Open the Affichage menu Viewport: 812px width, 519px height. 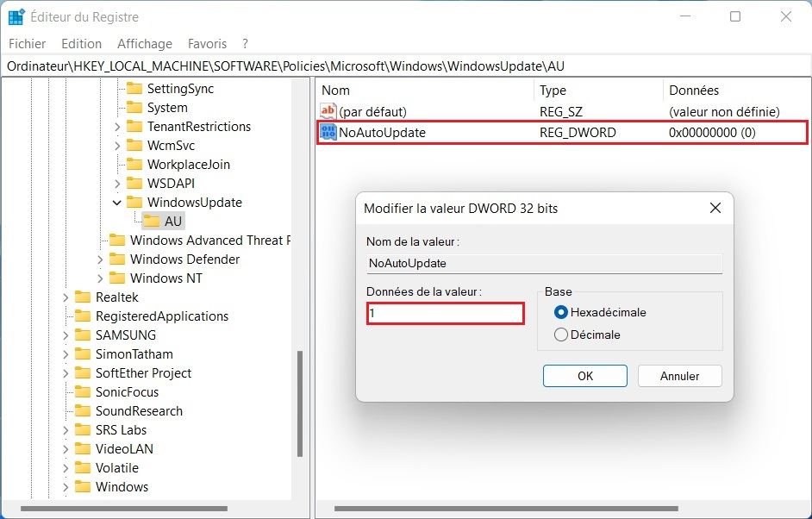(x=144, y=43)
